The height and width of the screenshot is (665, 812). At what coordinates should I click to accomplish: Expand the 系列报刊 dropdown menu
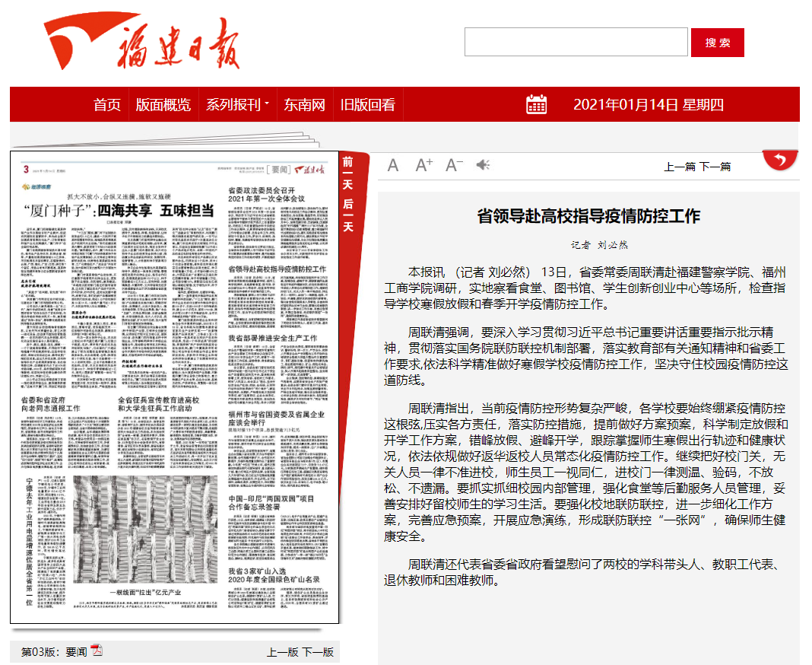pos(238,105)
